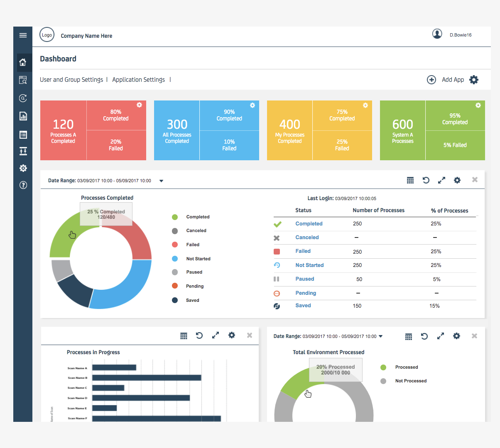Open the Failed status link in the table
Screen dimensions: 500x448
click(303, 251)
